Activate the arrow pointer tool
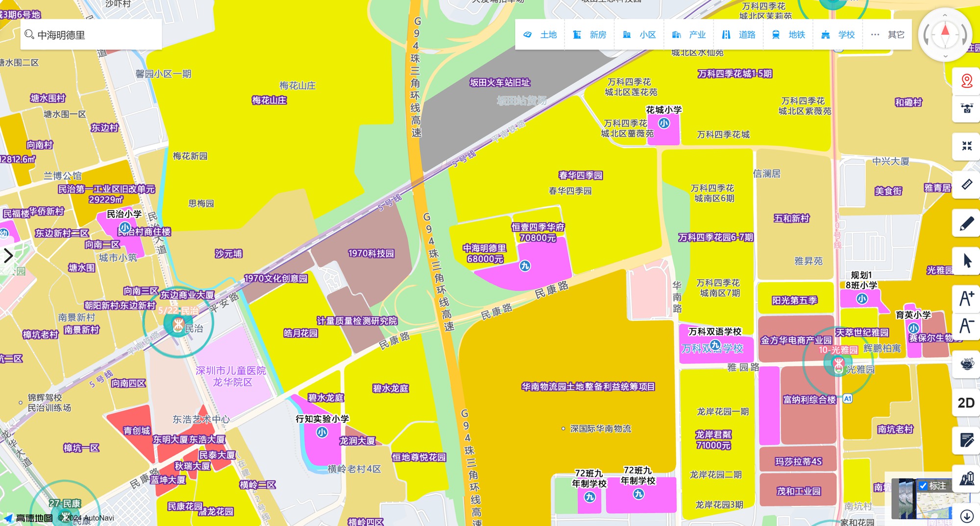This screenshot has width=980, height=526. click(x=966, y=261)
